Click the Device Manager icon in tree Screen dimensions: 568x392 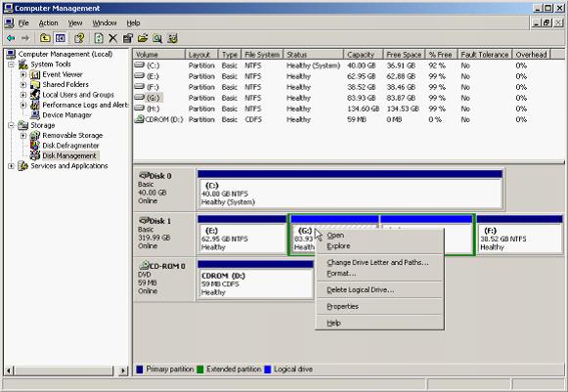click(x=35, y=115)
